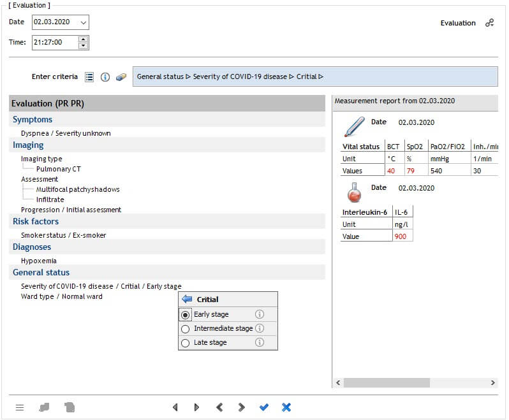Screen dimensions: 509x420
Task: Click the PaO2/FiO2 value 540
Action: 436,171
